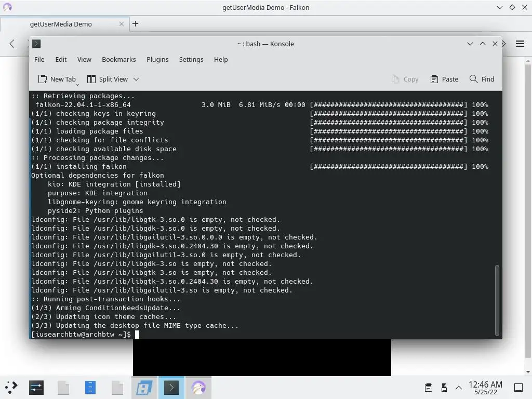Select the getUserMedia Demo tab in Falkon
This screenshot has width=532, height=399.
pyautogui.click(x=64, y=24)
